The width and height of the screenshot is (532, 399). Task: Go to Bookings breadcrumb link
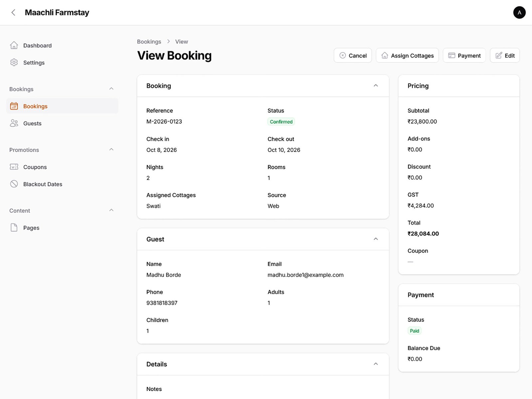[149, 42]
